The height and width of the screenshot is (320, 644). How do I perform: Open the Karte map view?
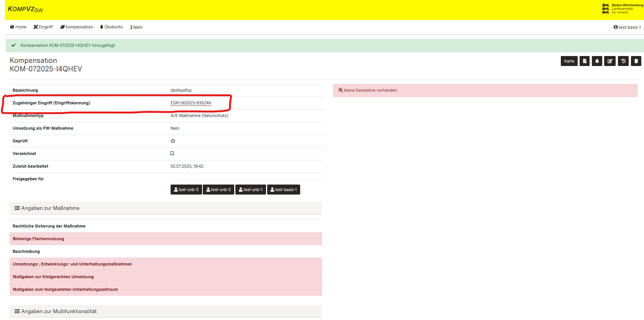point(569,61)
